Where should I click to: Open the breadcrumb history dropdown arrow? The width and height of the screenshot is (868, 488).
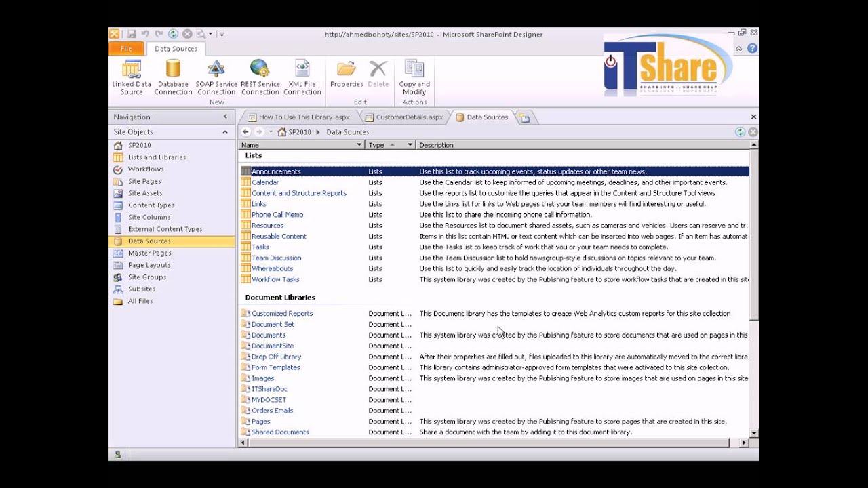tap(271, 132)
